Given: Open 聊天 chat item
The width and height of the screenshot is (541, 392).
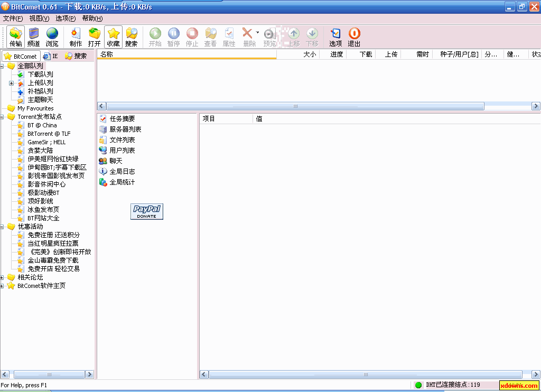Looking at the screenshot, I should [111, 161].
